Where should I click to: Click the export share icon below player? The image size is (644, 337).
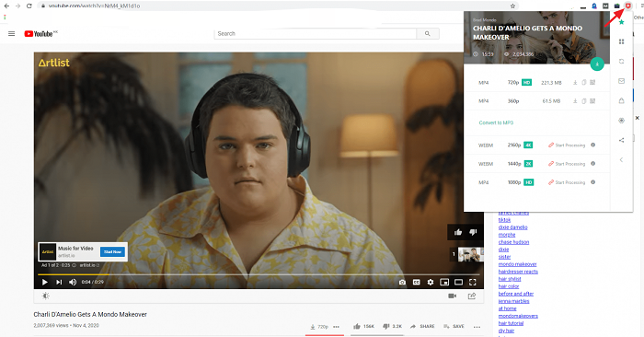pos(471,296)
